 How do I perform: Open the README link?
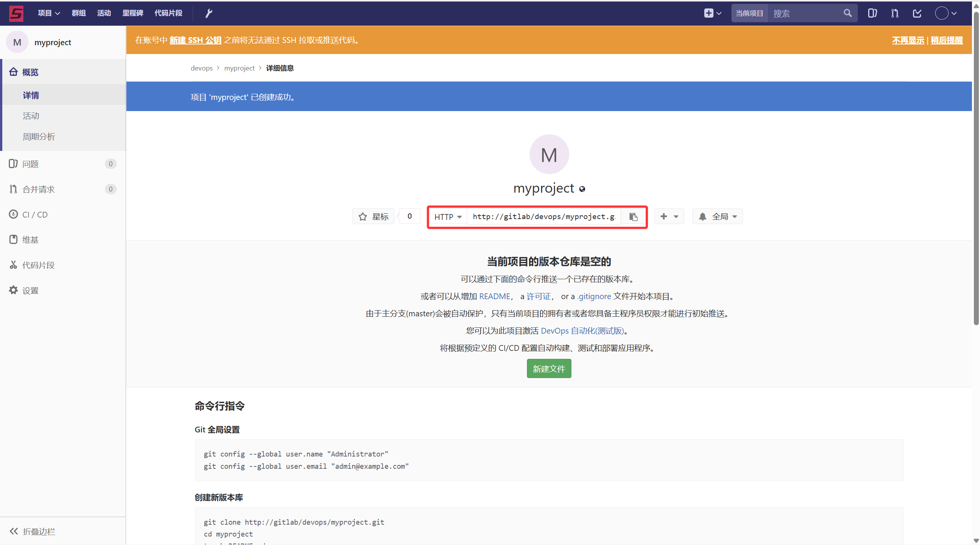click(x=495, y=296)
